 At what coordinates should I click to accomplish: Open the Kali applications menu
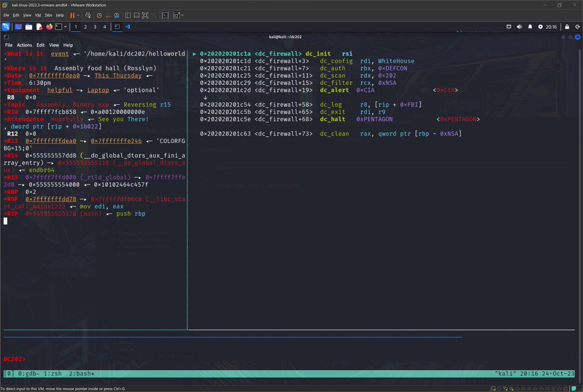[6, 27]
